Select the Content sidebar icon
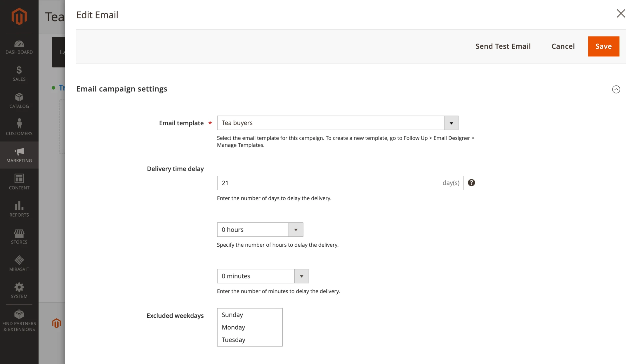Viewport: 644px width, 364px height. [x=19, y=181]
